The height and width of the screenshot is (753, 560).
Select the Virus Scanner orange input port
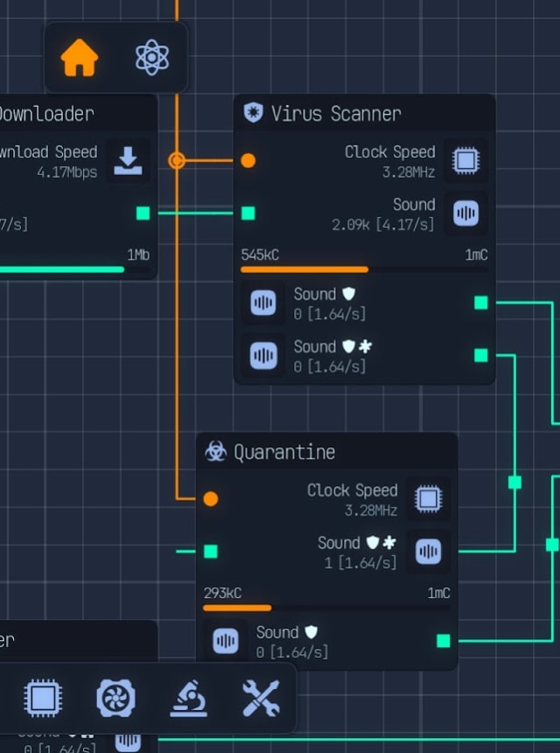[248, 161]
